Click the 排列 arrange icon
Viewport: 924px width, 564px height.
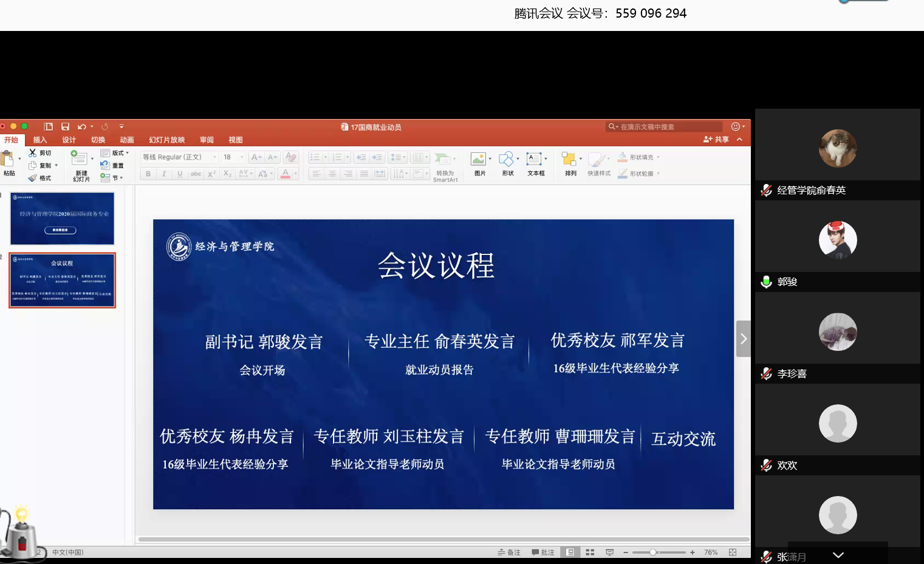point(569,160)
